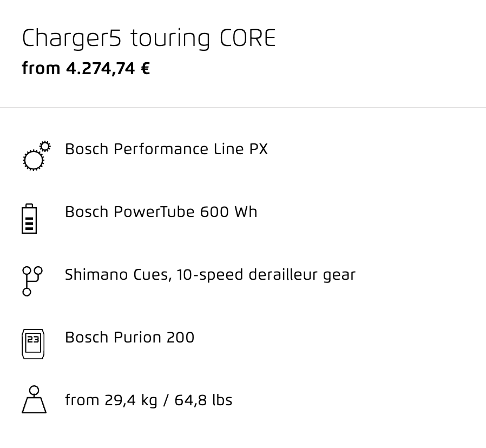Click the horizontal divider below price
Viewport: 486px width, 448px height.
pos(243,108)
